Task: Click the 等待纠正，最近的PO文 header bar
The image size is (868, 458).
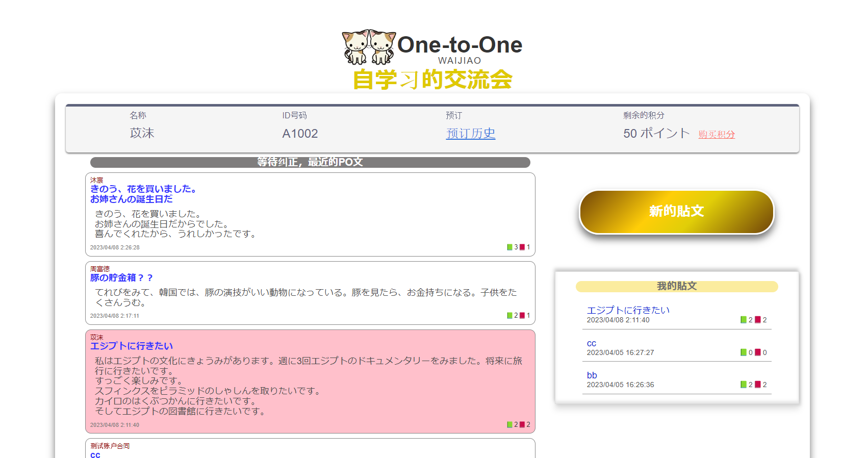Action: pos(310,162)
